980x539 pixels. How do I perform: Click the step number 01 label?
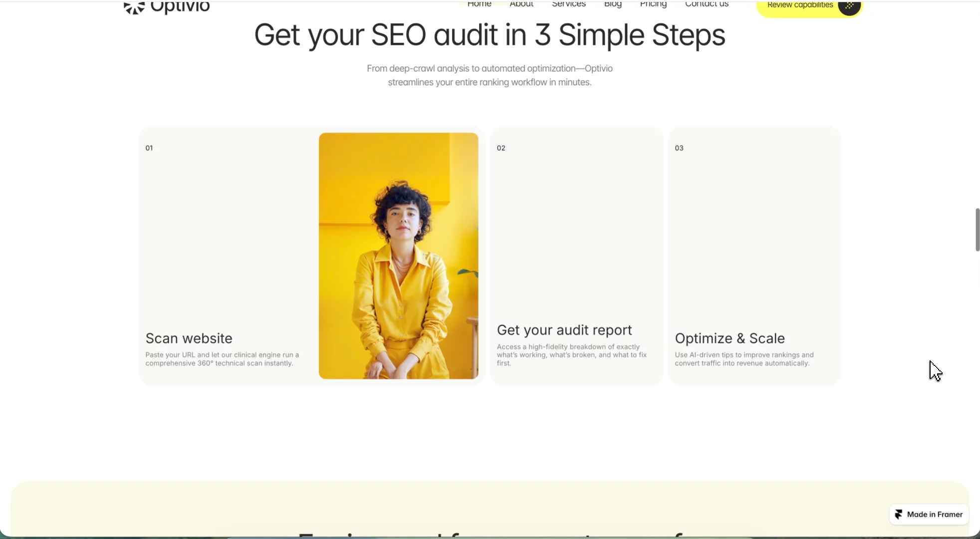149,148
